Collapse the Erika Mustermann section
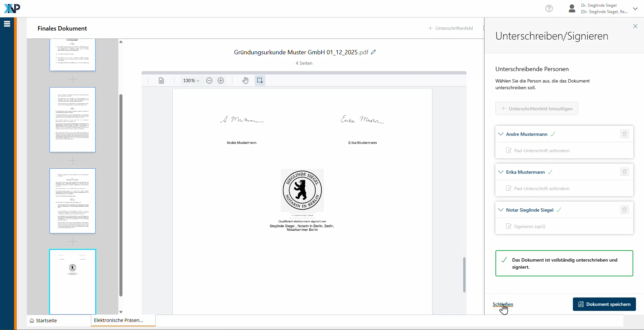Viewport: 644px width, 330px height. 501,172
